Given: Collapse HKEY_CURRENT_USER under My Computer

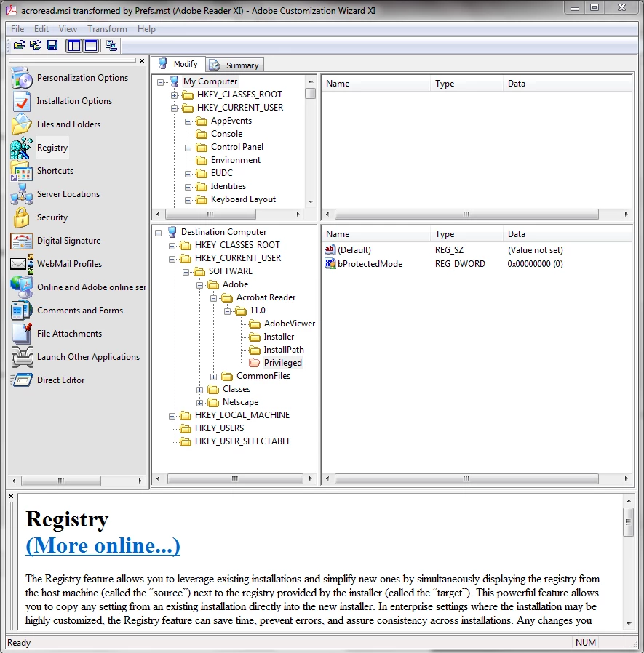Looking at the screenshot, I should [174, 108].
